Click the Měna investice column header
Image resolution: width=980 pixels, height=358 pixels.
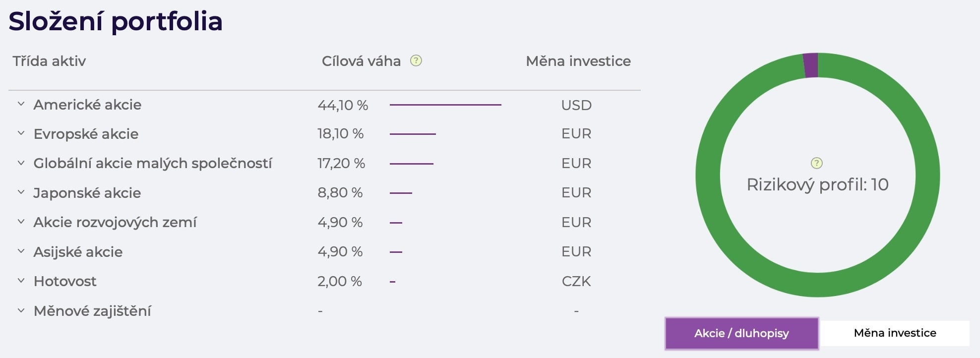coord(578,61)
